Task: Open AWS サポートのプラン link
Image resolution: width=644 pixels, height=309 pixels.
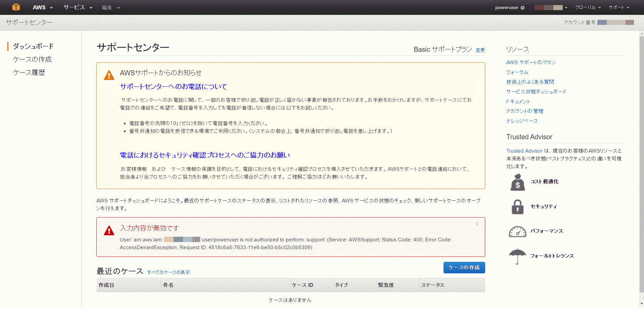Action: (531, 62)
